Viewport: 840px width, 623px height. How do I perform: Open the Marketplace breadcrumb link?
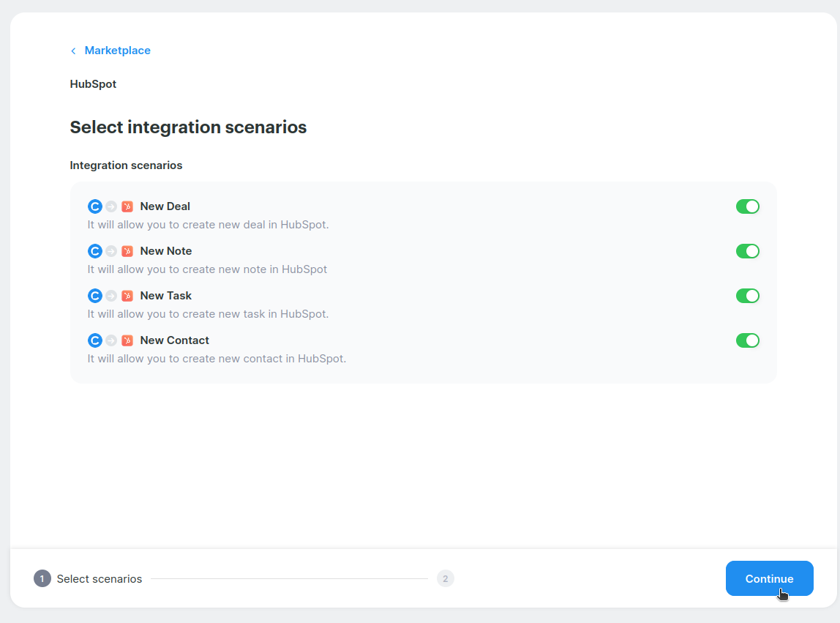coord(117,51)
